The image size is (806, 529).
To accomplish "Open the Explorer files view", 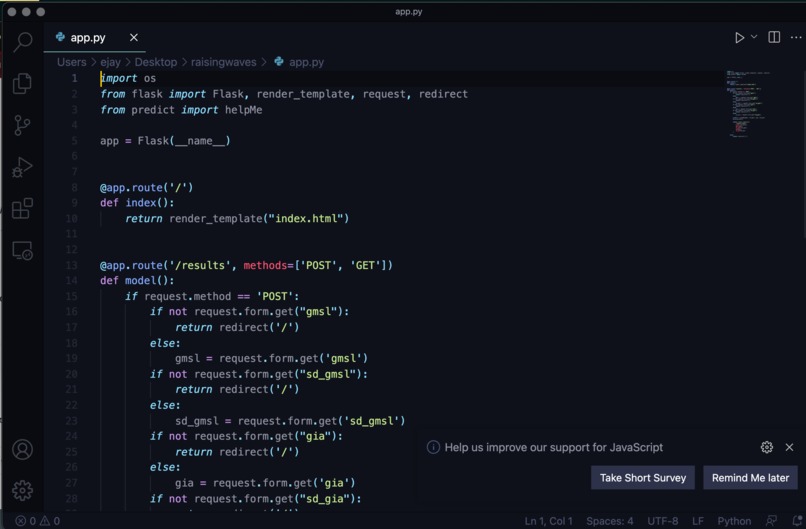I will tap(22, 83).
